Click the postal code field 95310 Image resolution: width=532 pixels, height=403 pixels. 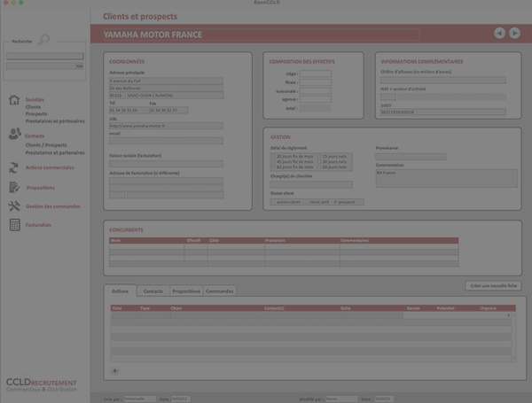point(117,96)
